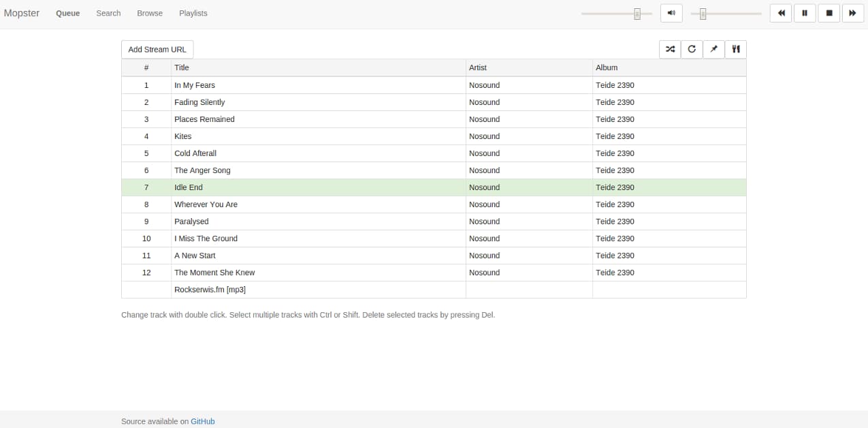Click the Add Stream URL button

tap(157, 50)
